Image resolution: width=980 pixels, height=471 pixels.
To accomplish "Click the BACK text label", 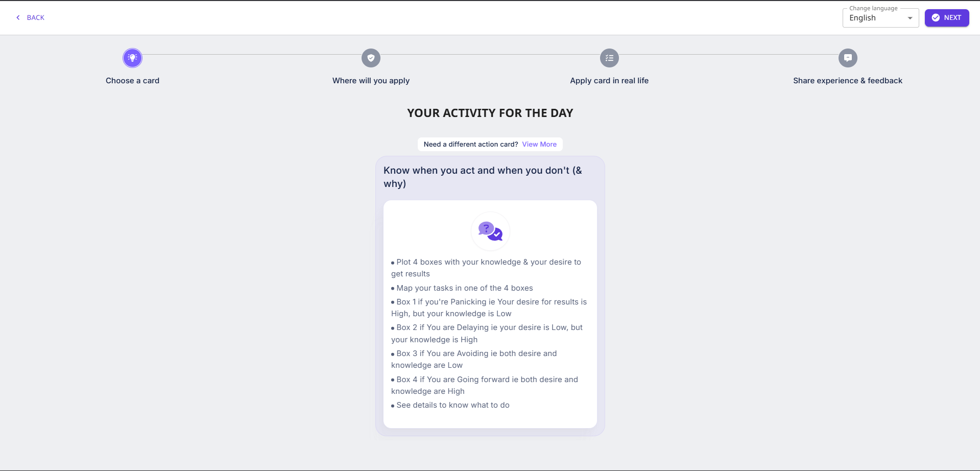I will pyautogui.click(x=36, y=18).
